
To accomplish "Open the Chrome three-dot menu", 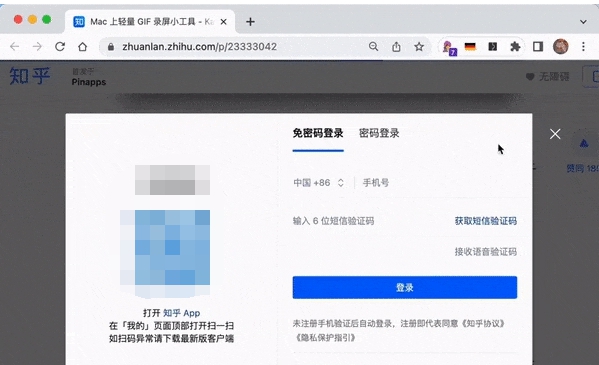I will (583, 47).
